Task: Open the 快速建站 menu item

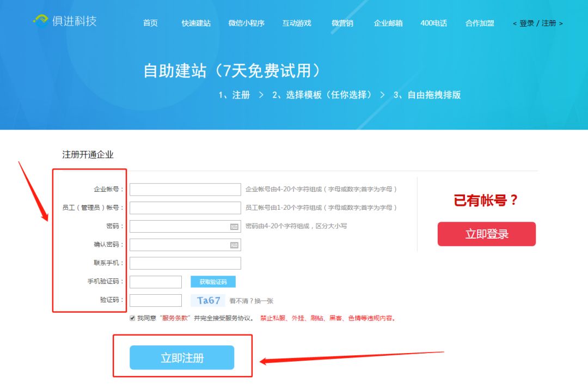Action: [x=196, y=23]
